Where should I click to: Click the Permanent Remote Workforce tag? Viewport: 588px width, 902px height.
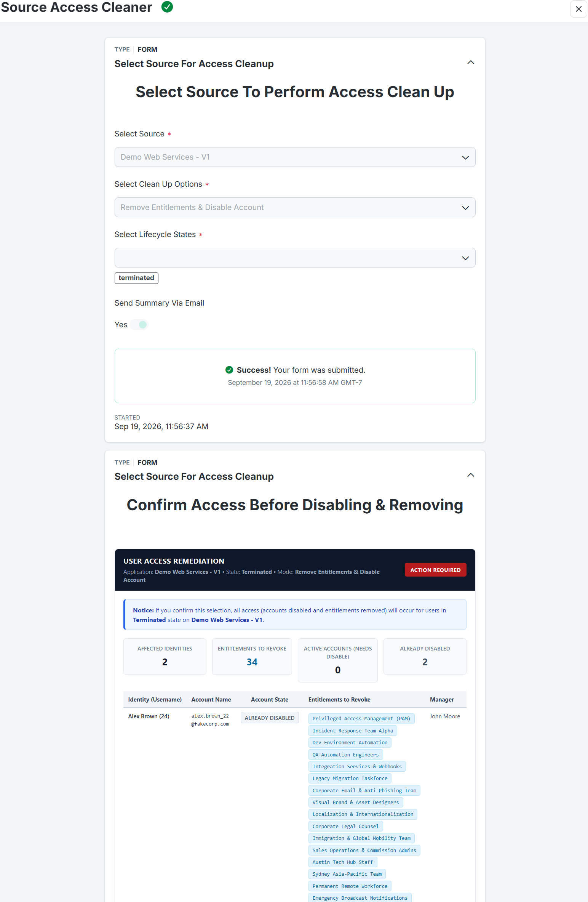tap(350, 886)
